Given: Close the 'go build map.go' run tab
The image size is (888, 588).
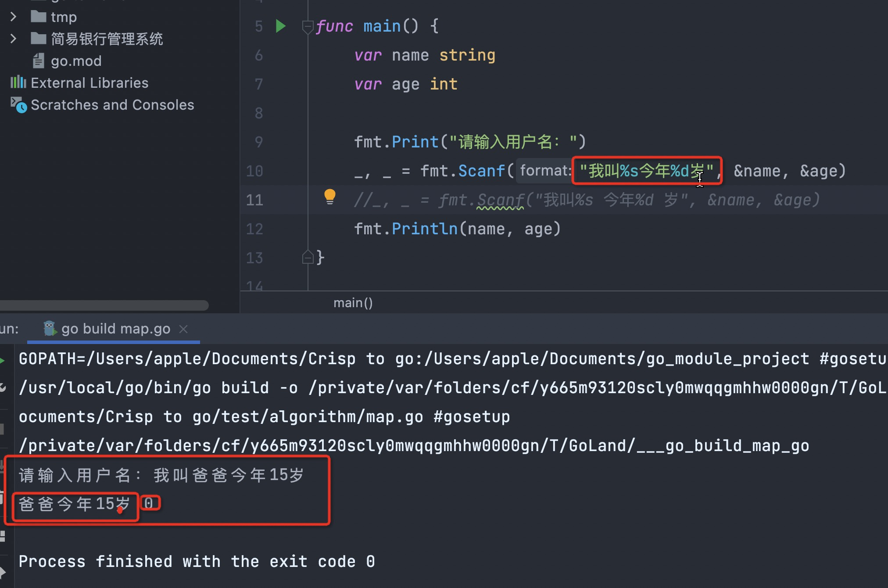Looking at the screenshot, I should pyautogui.click(x=184, y=329).
